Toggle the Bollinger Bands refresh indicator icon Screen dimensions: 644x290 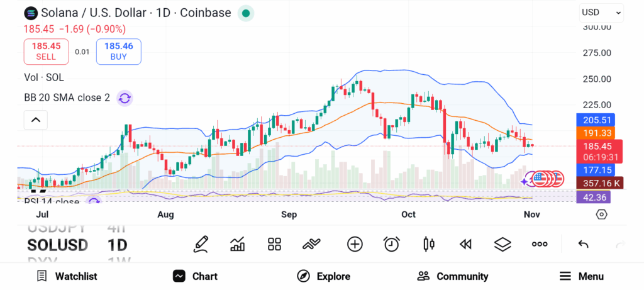pyautogui.click(x=125, y=98)
